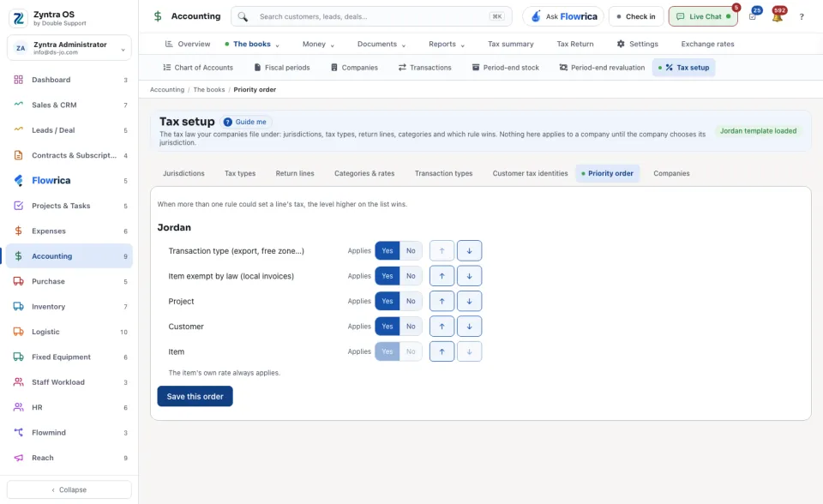Click the notification bell icon
This screenshot has width=823, height=504.
coord(778,17)
